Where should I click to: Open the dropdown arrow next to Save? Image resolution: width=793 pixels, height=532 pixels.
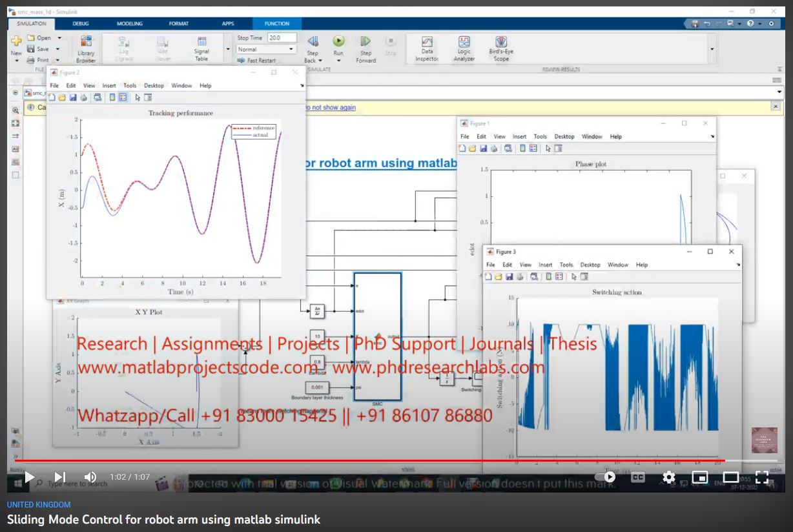[x=59, y=49]
